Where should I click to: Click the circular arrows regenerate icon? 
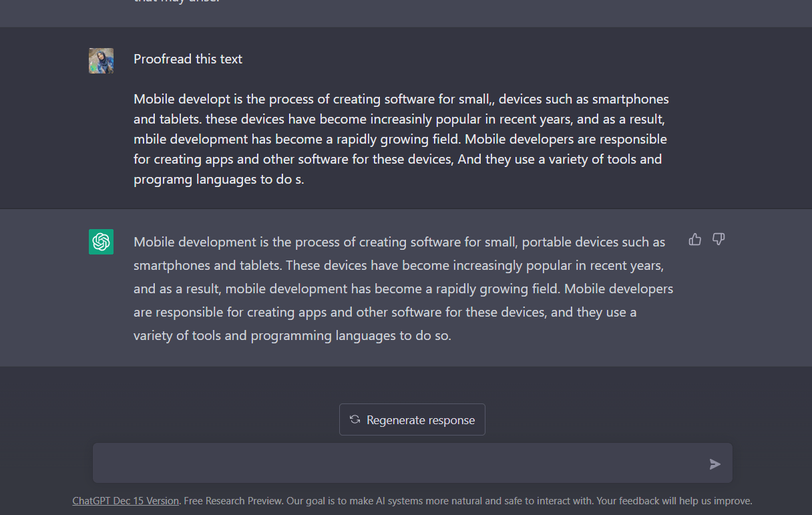355,419
